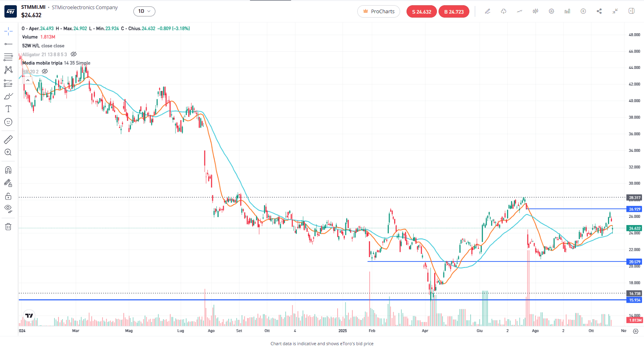Select the Text drawing tool
Viewport: 644px width, 348px height.
pos(8,109)
